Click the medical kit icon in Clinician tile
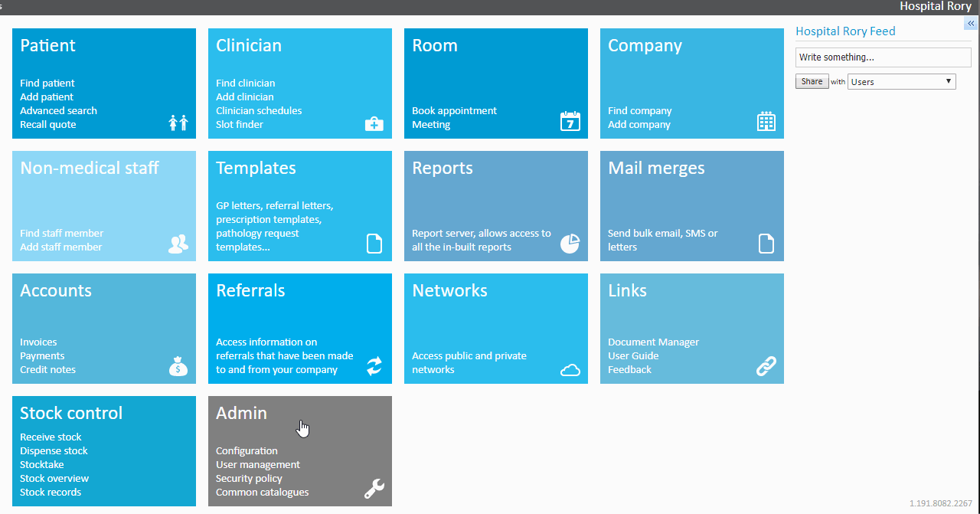The height and width of the screenshot is (514, 980). (x=374, y=123)
